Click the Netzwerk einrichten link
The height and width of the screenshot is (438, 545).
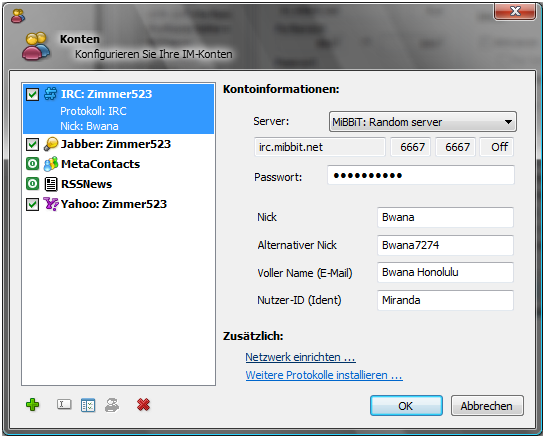point(300,357)
